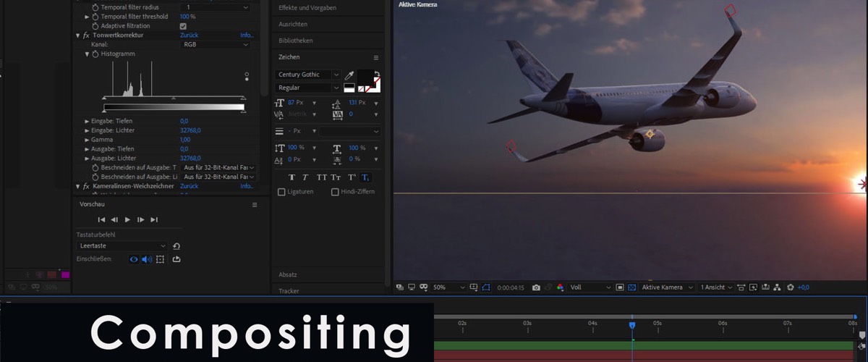The height and width of the screenshot is (362, 868).
Task: Click the region of interest icon
Action: point(486,287)
